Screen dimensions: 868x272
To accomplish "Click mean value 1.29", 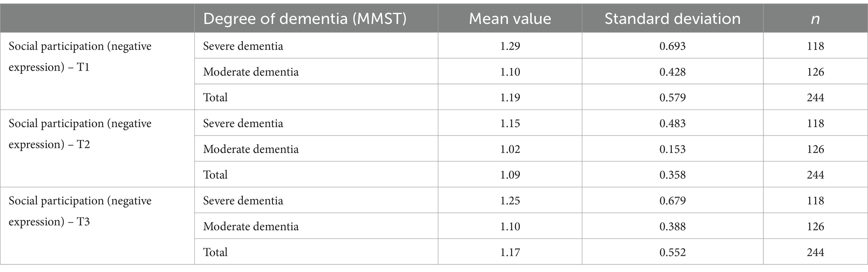I will [x=510, y=46].
